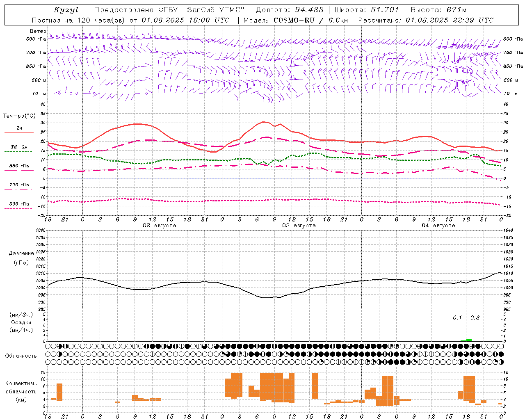525x420 pixels.
Task: Click the 10 м wind level label on left
Action: point(39,94)
